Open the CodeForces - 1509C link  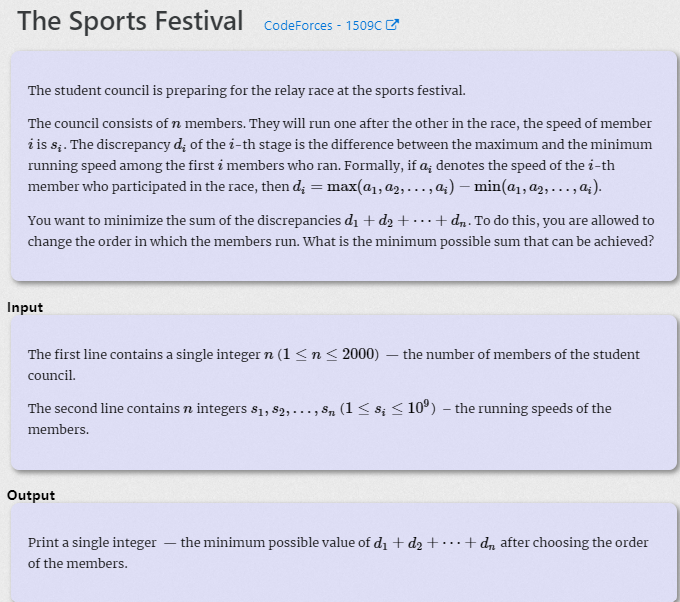(331, 25)
